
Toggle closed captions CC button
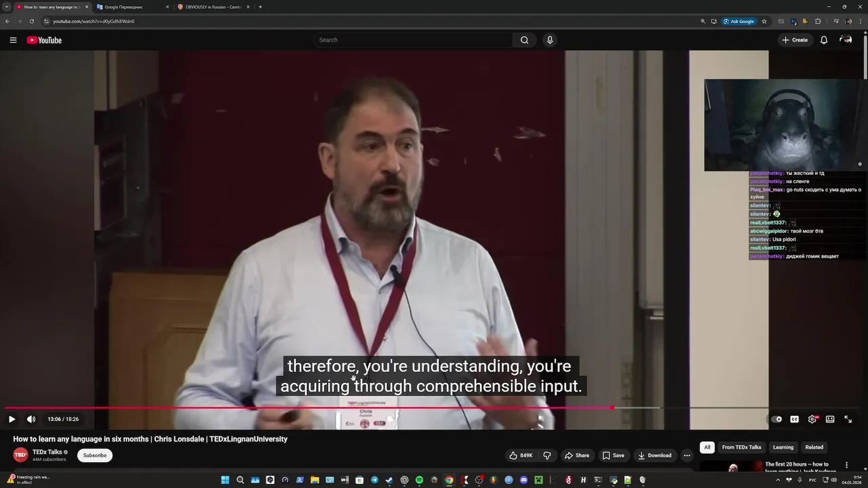[x=795, y=420]
